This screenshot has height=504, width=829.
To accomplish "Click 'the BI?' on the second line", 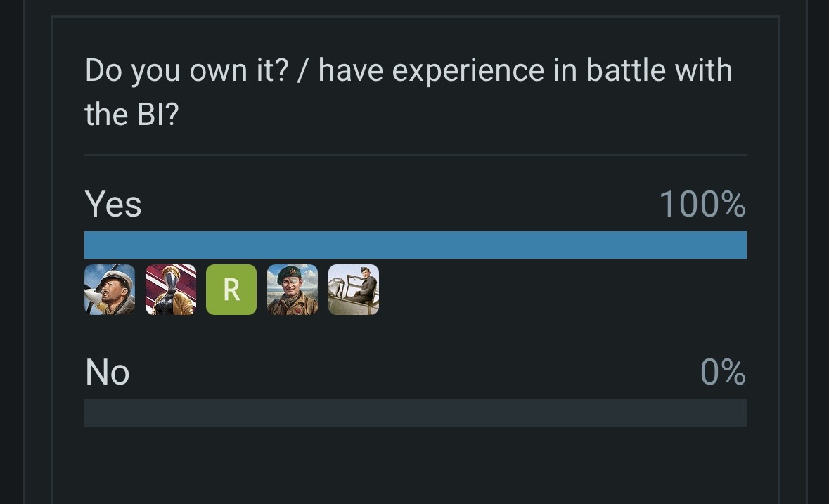I will point(132,115).
